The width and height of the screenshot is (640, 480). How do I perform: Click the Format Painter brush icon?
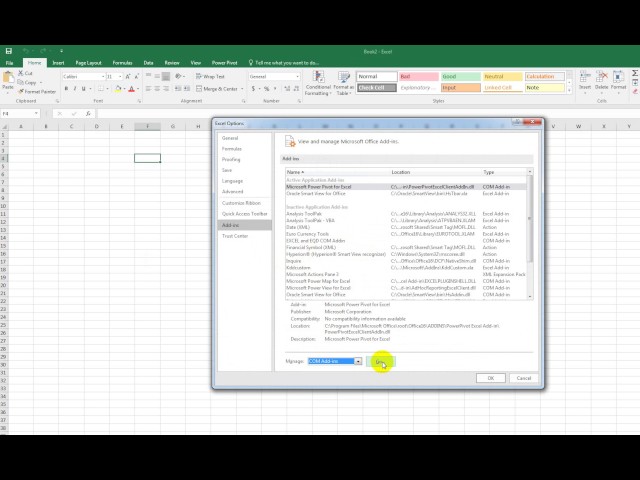[21, 92]
